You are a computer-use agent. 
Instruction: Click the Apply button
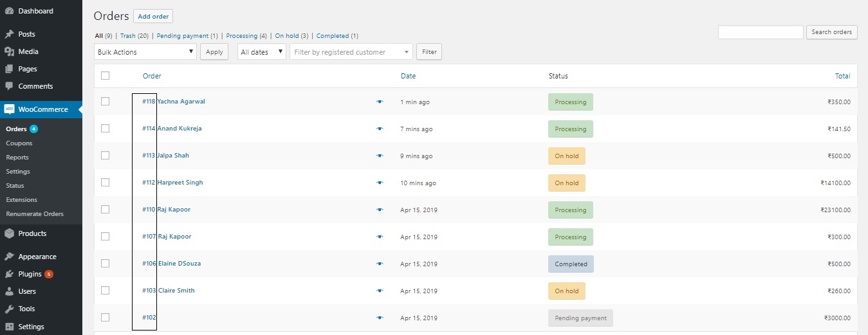coord(214,52)
